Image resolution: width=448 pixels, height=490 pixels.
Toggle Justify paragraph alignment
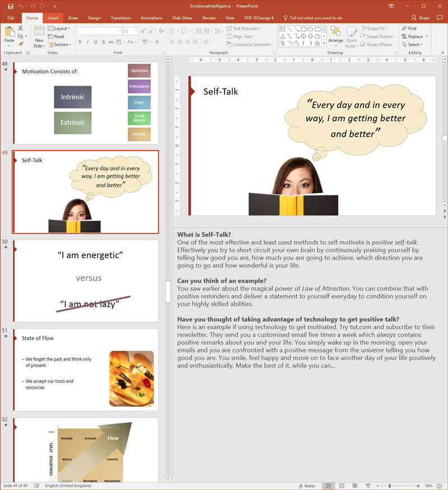[x=195, y=41]
